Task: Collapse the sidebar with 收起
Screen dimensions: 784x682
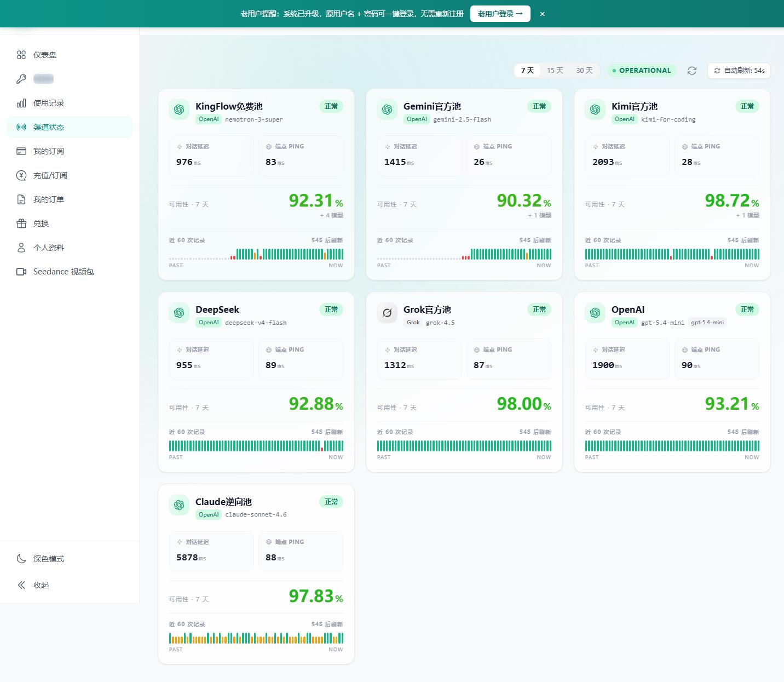Action: pyautogui.click(x=70, y=585)
